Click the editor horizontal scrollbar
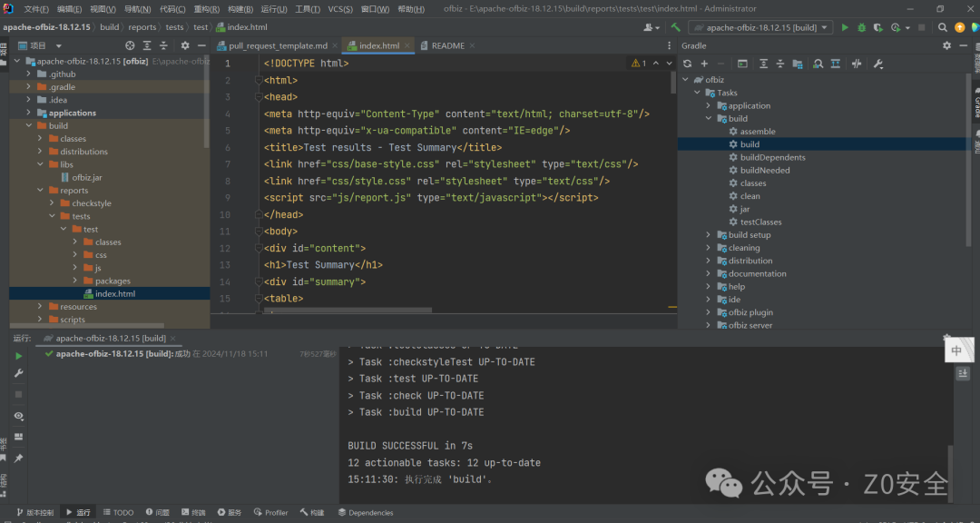This screenshot has height=523, width=980. coord(348,310)
